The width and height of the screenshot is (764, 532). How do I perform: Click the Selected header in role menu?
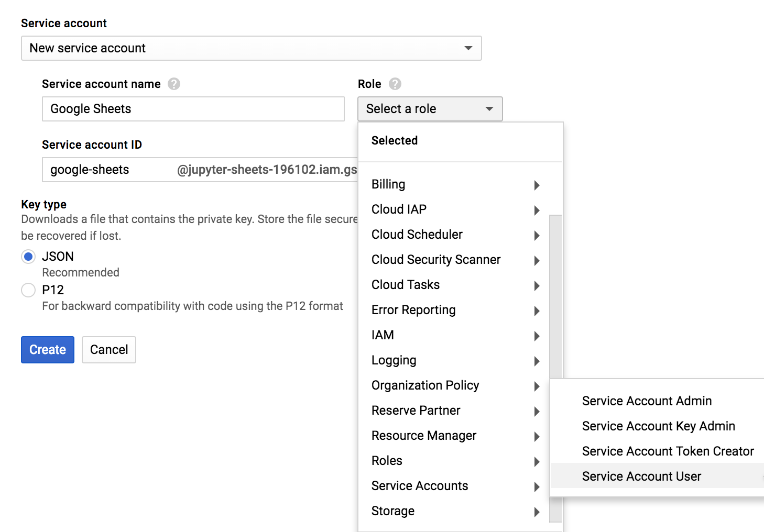395,140
